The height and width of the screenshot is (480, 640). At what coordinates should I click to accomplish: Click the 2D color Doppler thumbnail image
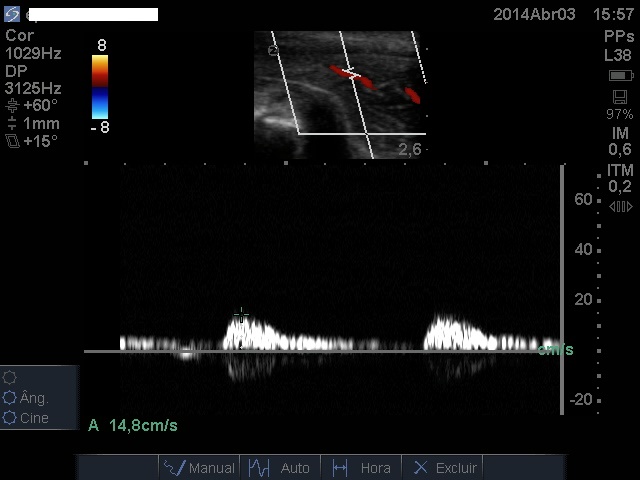click(x=340, y=94)
